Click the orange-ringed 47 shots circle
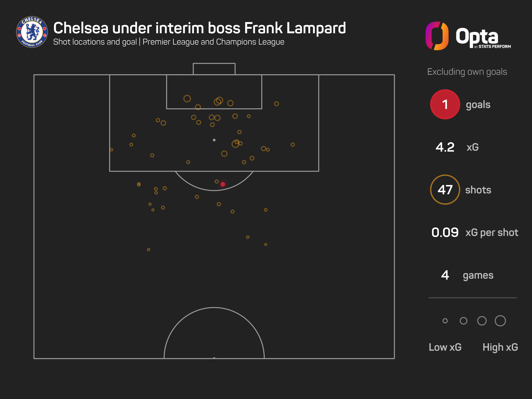Screen dimensions: 532x399 click(445, 190)
